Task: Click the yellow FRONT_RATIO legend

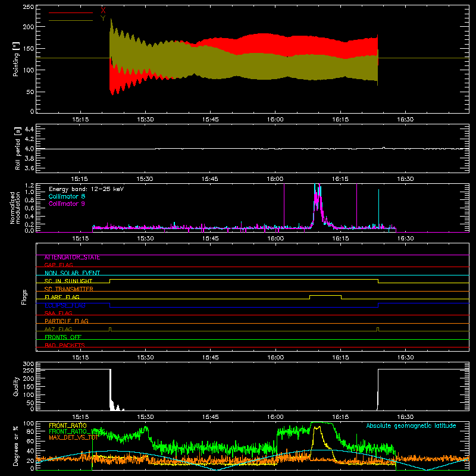Action: tap(68, 425)
